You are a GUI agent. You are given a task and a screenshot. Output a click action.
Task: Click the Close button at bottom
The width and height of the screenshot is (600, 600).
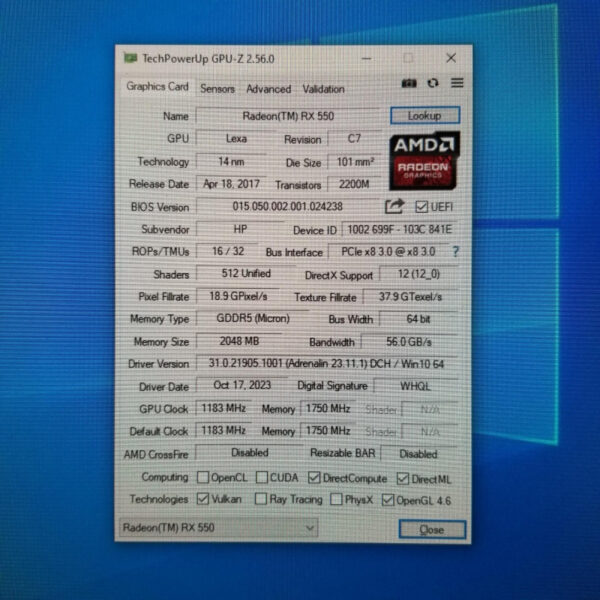click(432, 530)
